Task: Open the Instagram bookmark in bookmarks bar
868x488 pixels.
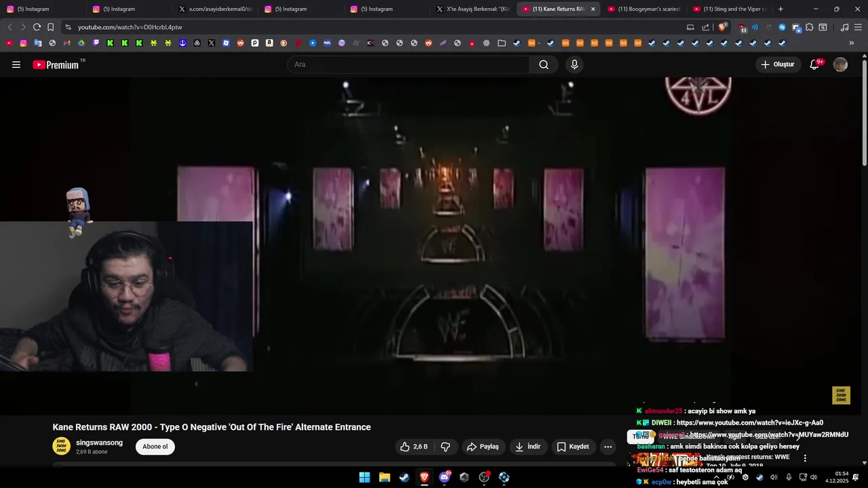Action: 23,43
